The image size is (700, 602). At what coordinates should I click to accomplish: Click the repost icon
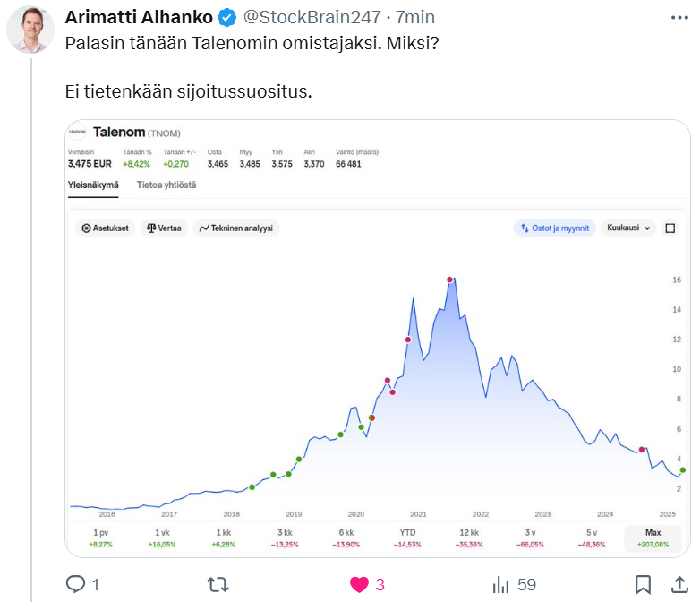217,585
